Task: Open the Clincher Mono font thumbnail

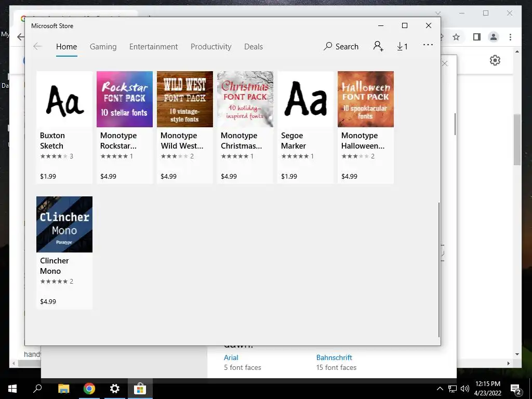Action: [64, 224]
